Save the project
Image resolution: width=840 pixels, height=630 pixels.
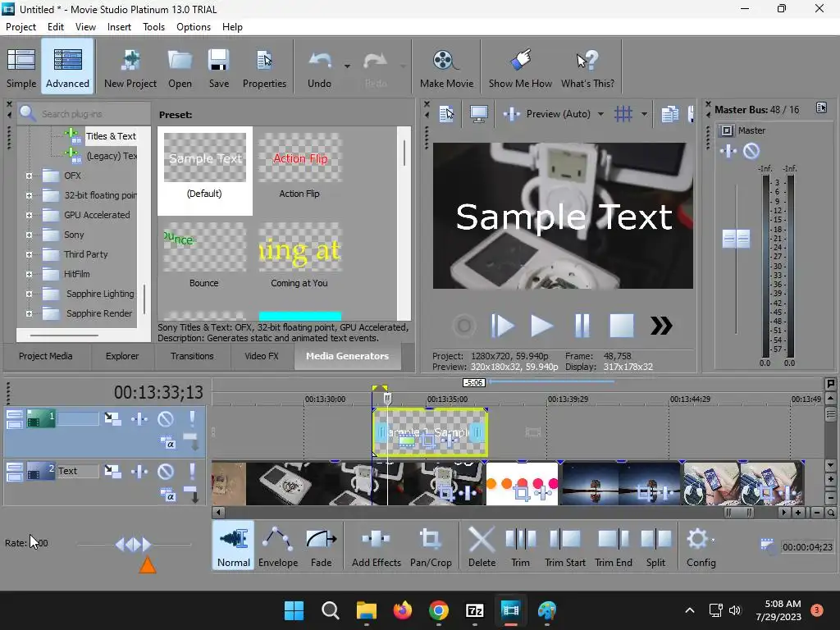pos(218,67)
